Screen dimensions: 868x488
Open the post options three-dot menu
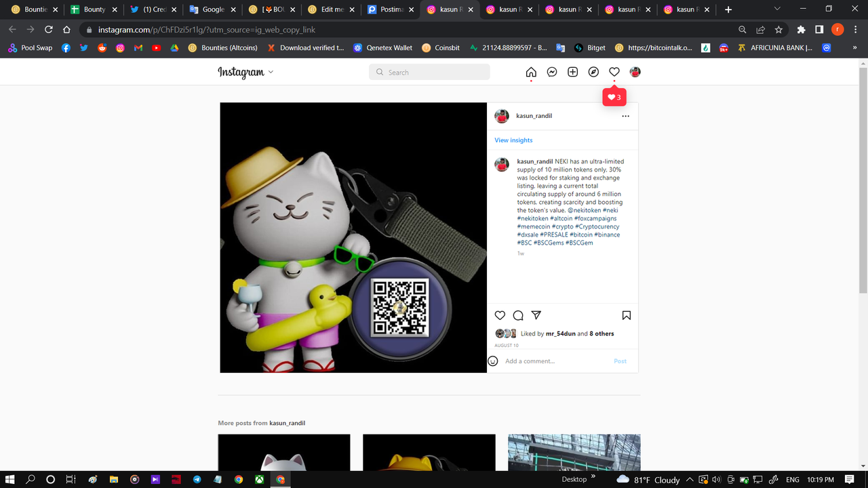pos(625,116)
